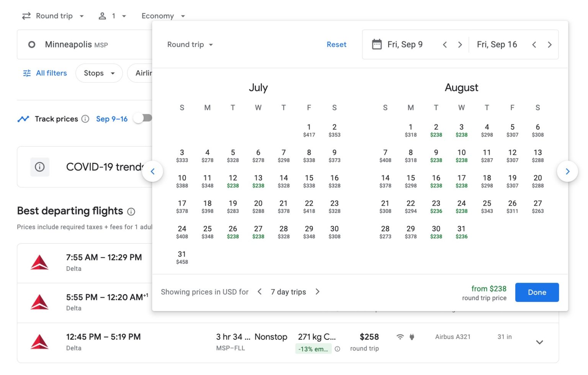The image size is (588, 375).
Task: Click the All filters sliders icon
Action: point(26,73)
